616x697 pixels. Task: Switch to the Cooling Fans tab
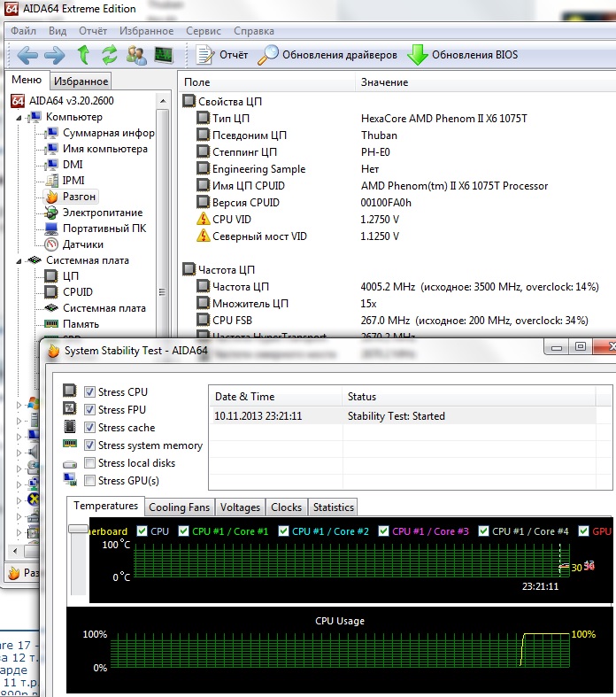tap(179, 507)
